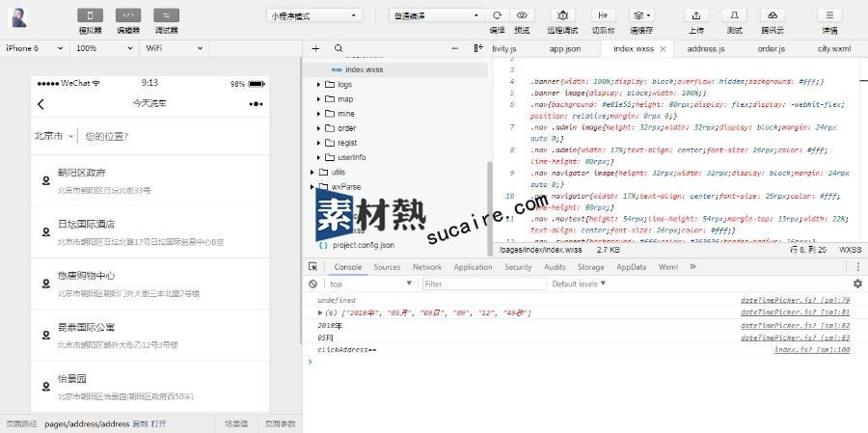Toggle the editor panel button
Screen dimensions: 868x433
pyautogui.click(x=128, y=15)
